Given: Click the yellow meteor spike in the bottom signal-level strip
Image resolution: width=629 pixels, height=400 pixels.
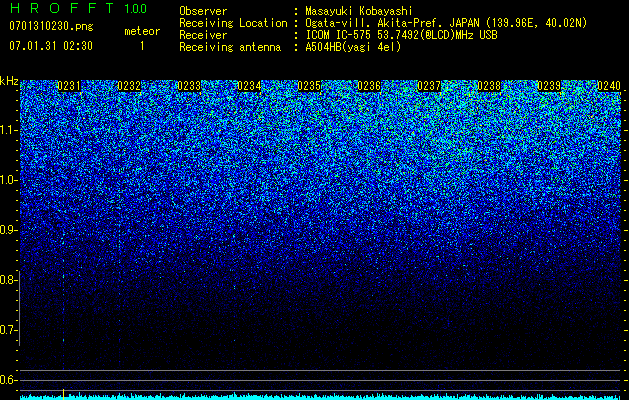Looking at the screenshot, I should (63, 394).
